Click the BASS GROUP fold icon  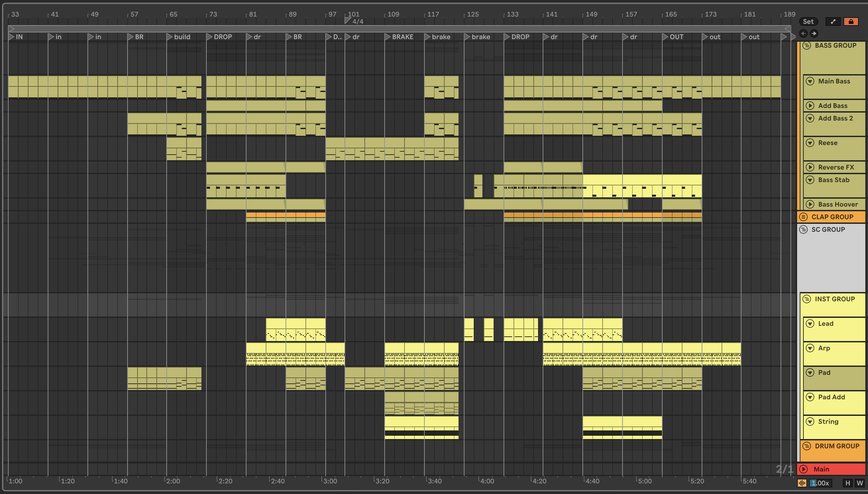coord(807,45)
